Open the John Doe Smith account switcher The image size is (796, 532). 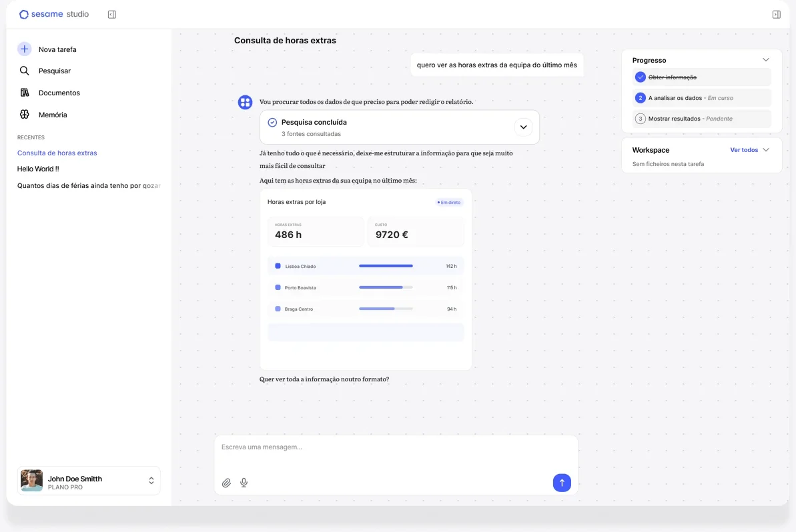[x=89, y=481]
